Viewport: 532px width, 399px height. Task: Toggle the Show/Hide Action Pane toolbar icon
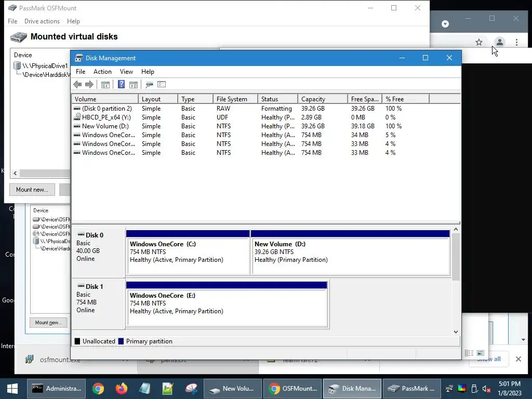(x=134, y=85)
